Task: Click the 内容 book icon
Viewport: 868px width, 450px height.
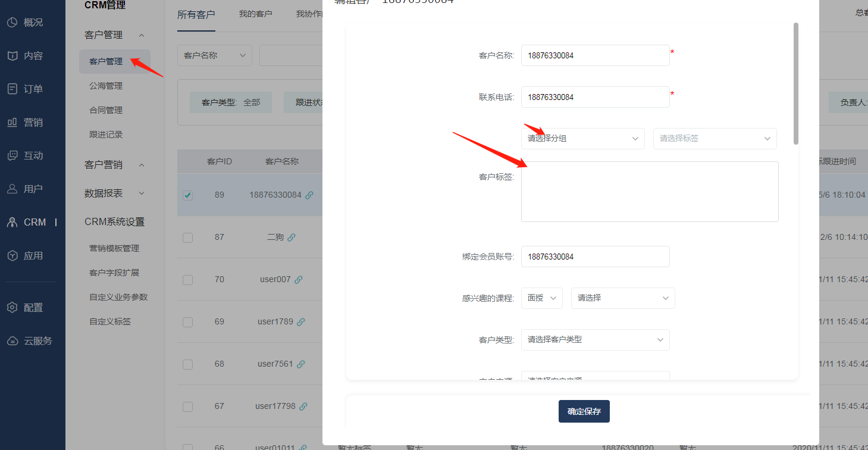Action: pos(12,56)
